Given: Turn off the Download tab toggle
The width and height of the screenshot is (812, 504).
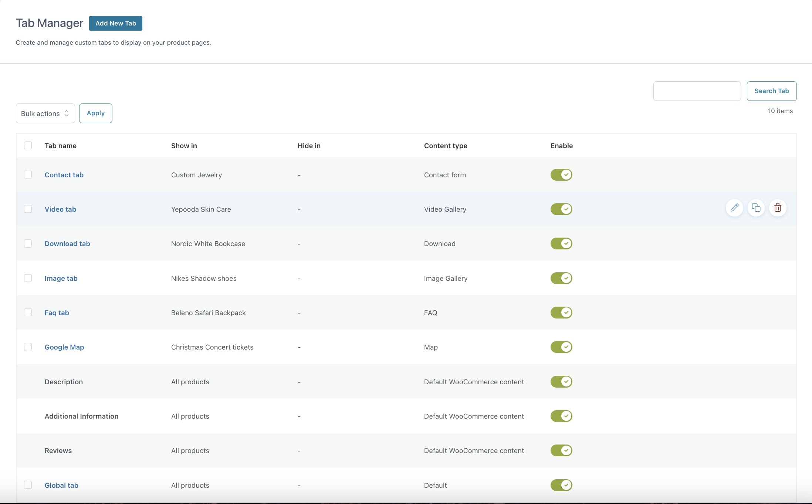Looking at the screenshot, I should tap(561, 244).
